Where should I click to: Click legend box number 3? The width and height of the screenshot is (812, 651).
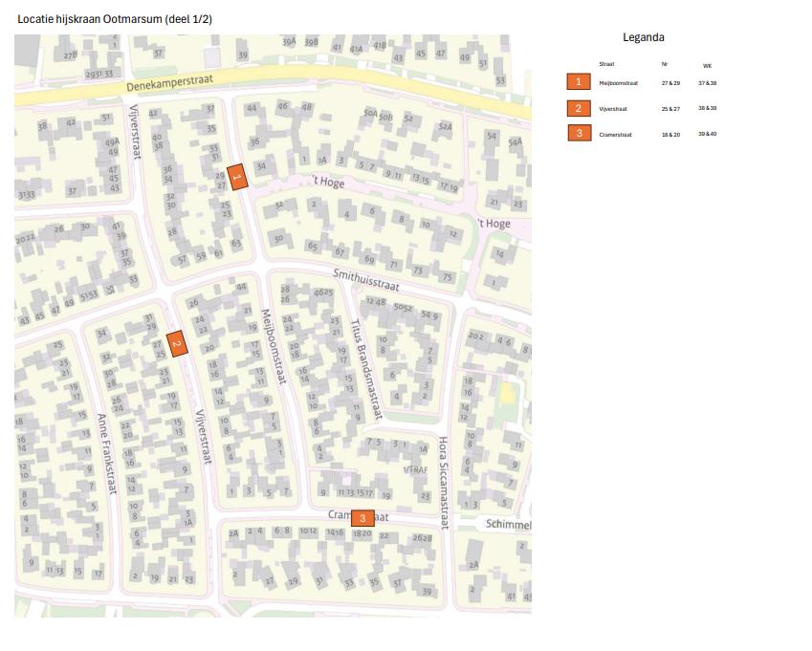click(578, 133)
